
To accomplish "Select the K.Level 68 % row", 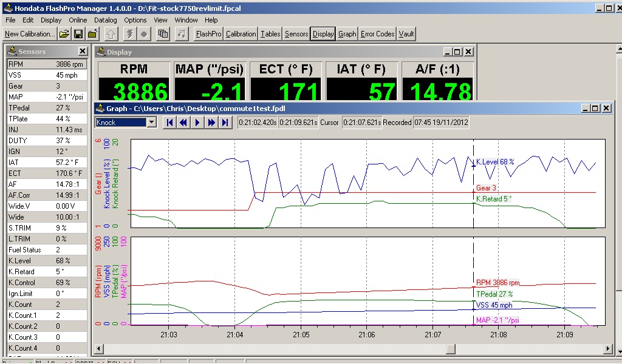I will (47, 261).
